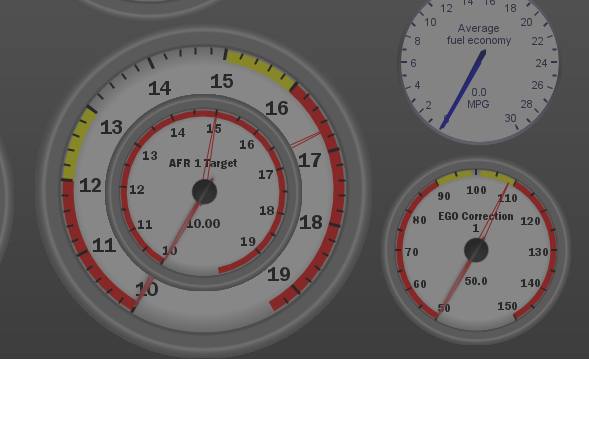The width and height of the screenshot is (589, 436).
Task: Click the 150 mark on EGO gauge
Action: pyautogui.click(x=507, y=306)
